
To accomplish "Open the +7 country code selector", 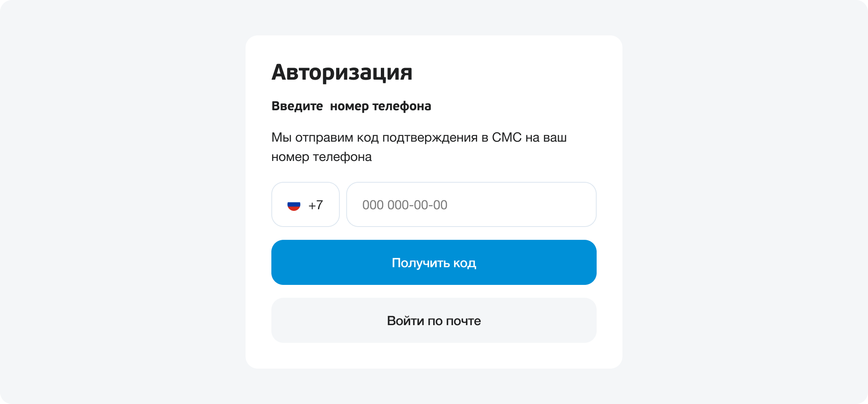I will tap(306, 204).
